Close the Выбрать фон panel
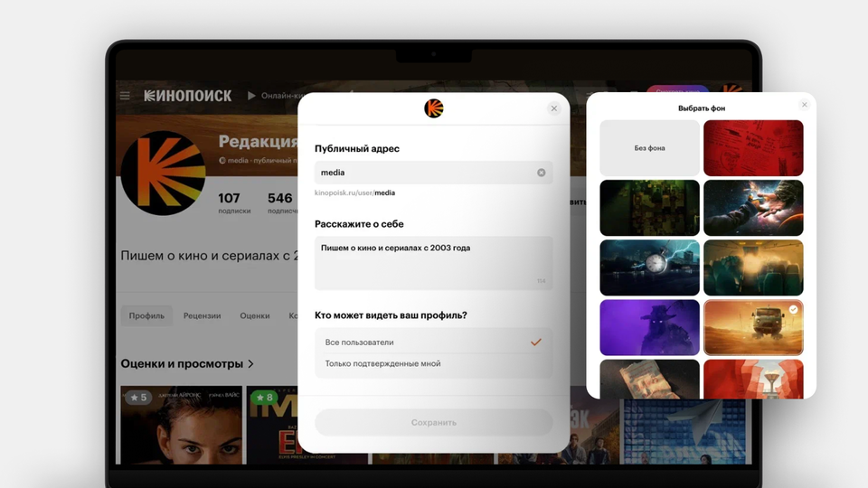The height and width of the screenshot is (488, 868). 805,105
